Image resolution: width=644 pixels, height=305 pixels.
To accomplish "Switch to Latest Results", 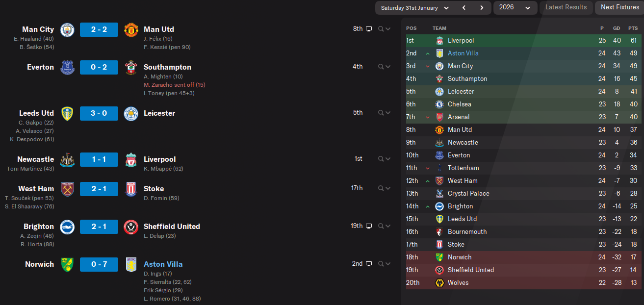I will [566, 7].
